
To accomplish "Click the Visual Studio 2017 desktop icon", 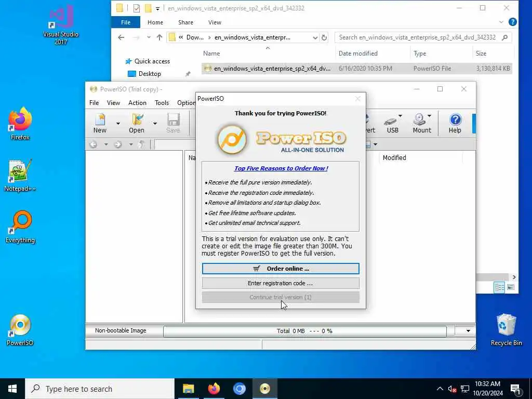I will pyautogui.click(x=61, y=25).
